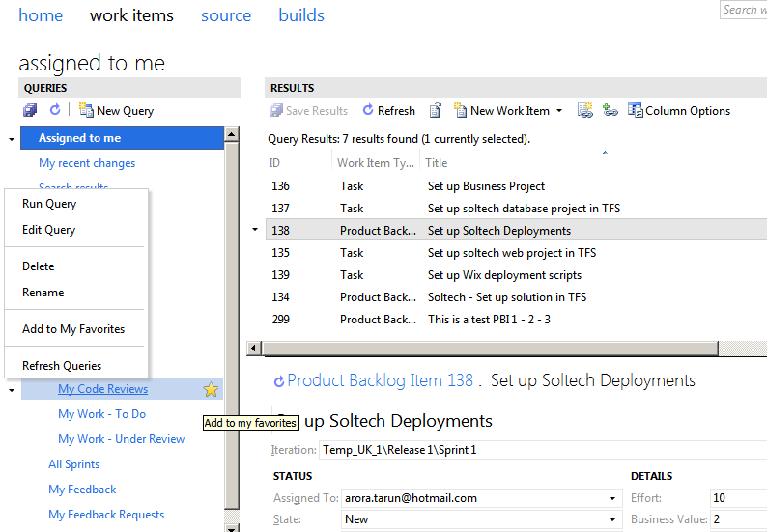Select work item 134 Soltech solution in TFS
This screenshot has height=532, width=767.
point(516,297)
